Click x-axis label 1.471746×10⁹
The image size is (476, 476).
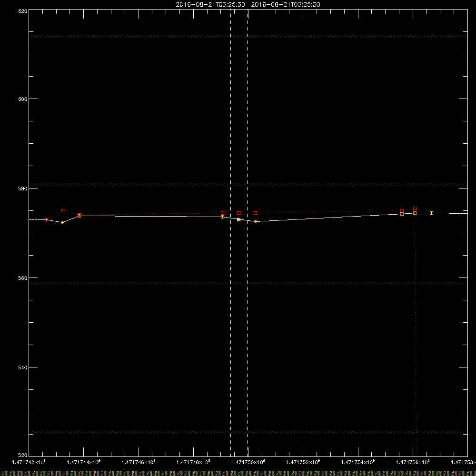139,462
